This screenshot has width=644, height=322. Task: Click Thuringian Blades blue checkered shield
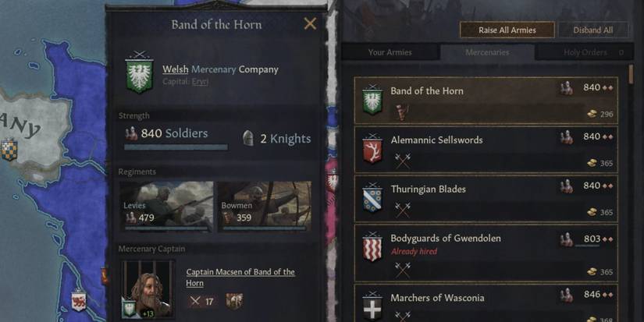tap(372, 196)
